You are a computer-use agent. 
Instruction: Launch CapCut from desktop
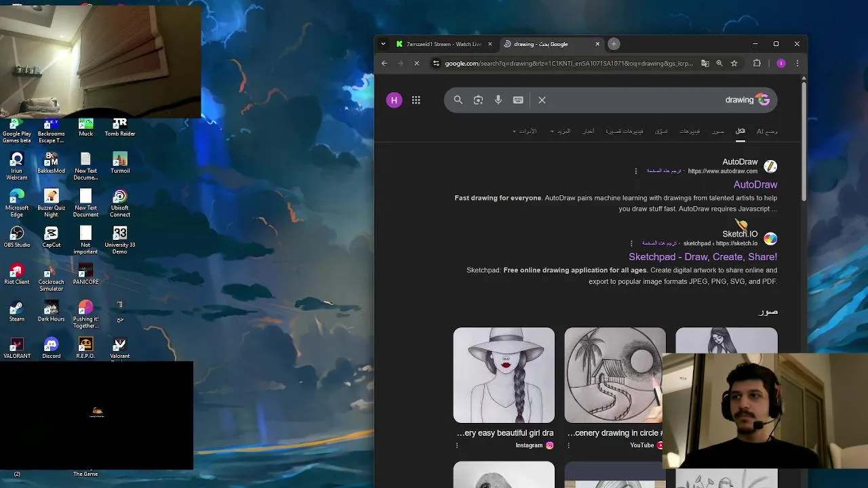[x=51, y=237]
